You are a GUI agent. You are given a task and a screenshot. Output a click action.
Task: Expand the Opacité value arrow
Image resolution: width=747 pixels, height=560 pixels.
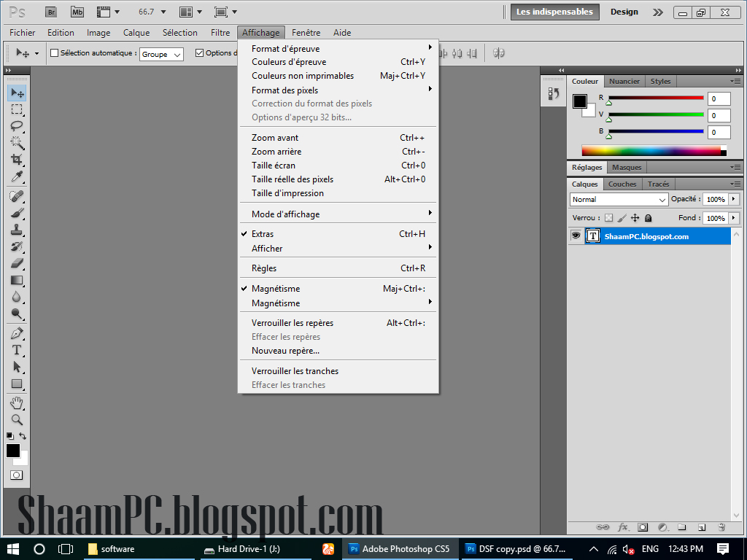pyautogui.click(x=733, y=199)
